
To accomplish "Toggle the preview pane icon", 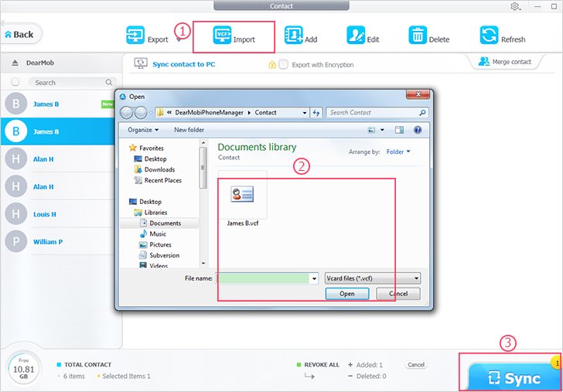I will pyautogui.click(x=399, y=130).
